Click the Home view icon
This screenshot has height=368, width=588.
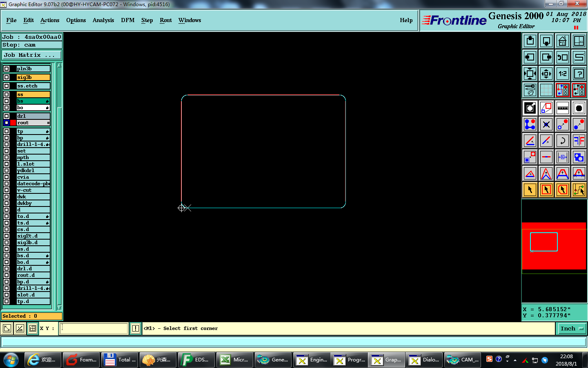point(563,41)
